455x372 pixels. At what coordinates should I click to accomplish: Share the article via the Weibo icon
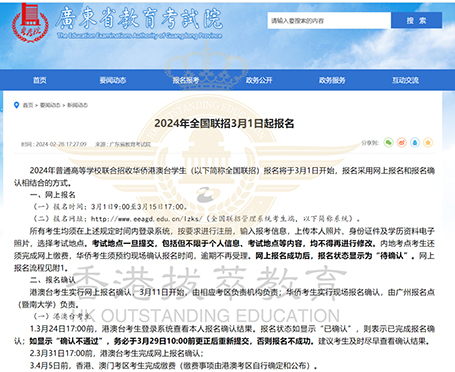pyautogui.click(x=402, y=143)
